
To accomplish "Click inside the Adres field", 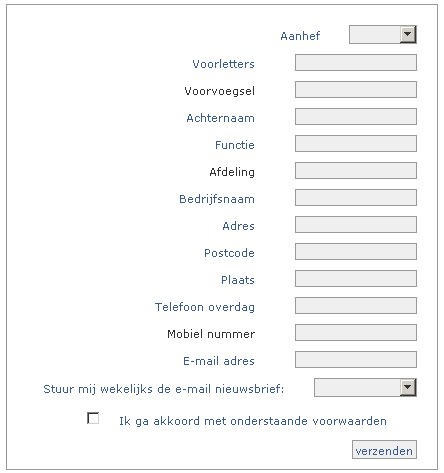I will (356, 225).
